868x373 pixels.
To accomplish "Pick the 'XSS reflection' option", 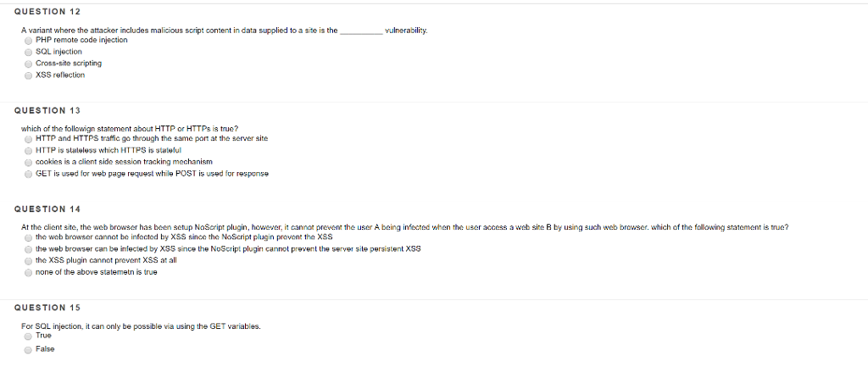I will (x=28, y=75).
